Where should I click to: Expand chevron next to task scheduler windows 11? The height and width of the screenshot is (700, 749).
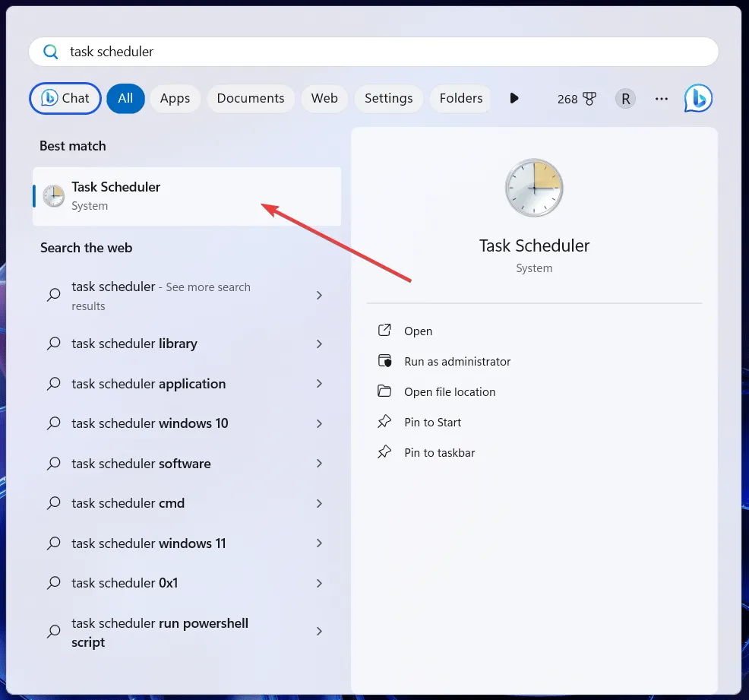tap(319, 543)
